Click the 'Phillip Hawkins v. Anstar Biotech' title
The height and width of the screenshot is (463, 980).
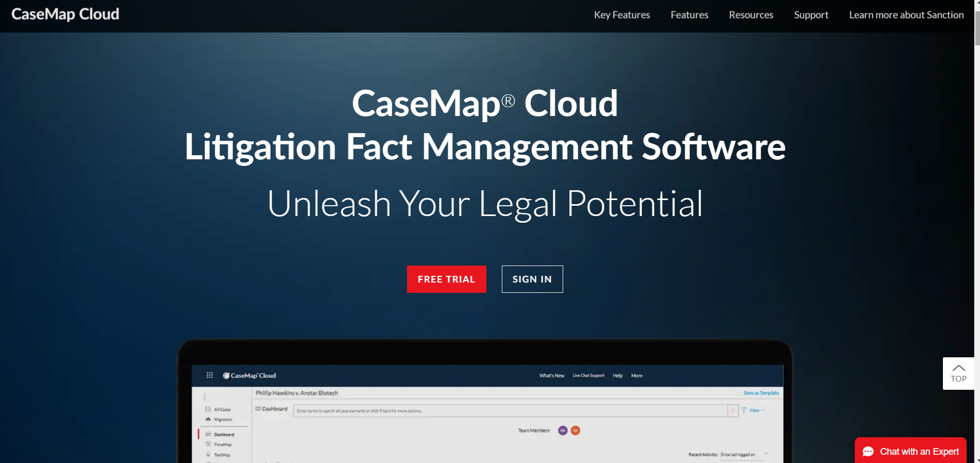297,393
